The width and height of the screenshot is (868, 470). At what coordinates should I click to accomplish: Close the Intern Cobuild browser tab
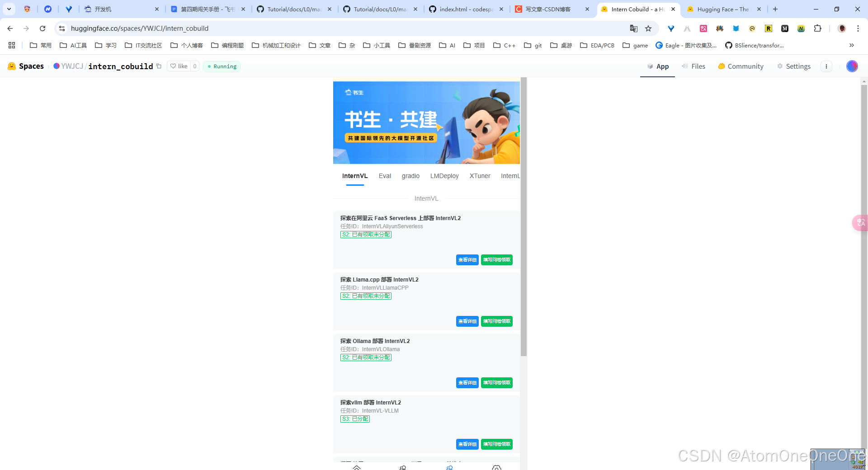pos(673,9)
